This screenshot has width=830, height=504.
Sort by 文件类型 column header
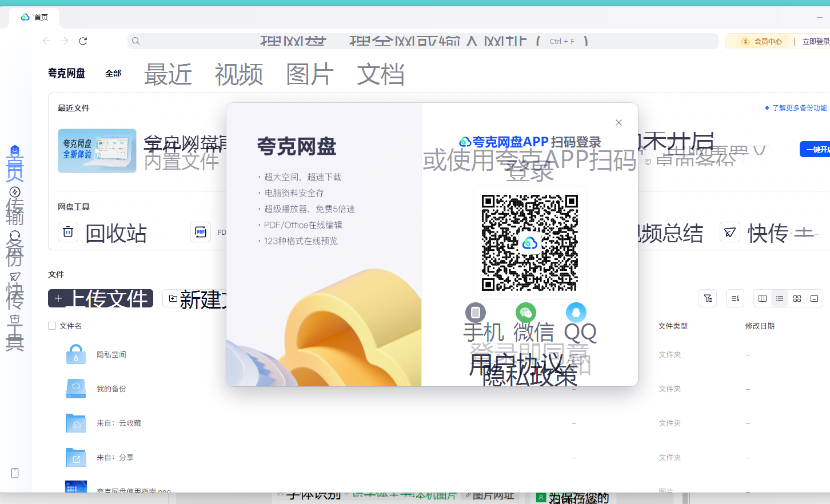(x=673, y=326)
